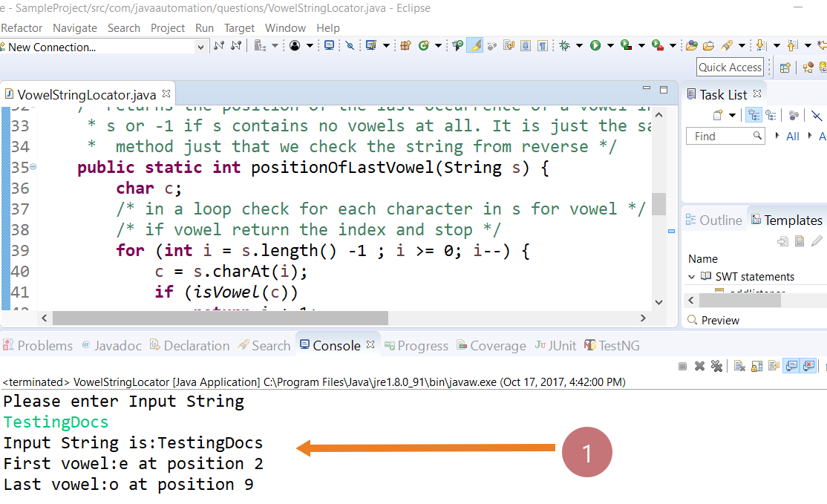Image resolution: width=827 pixels, height=504 pixels.
Task: Toggle Show Console On Standard Error
Action: click(808, 364)
